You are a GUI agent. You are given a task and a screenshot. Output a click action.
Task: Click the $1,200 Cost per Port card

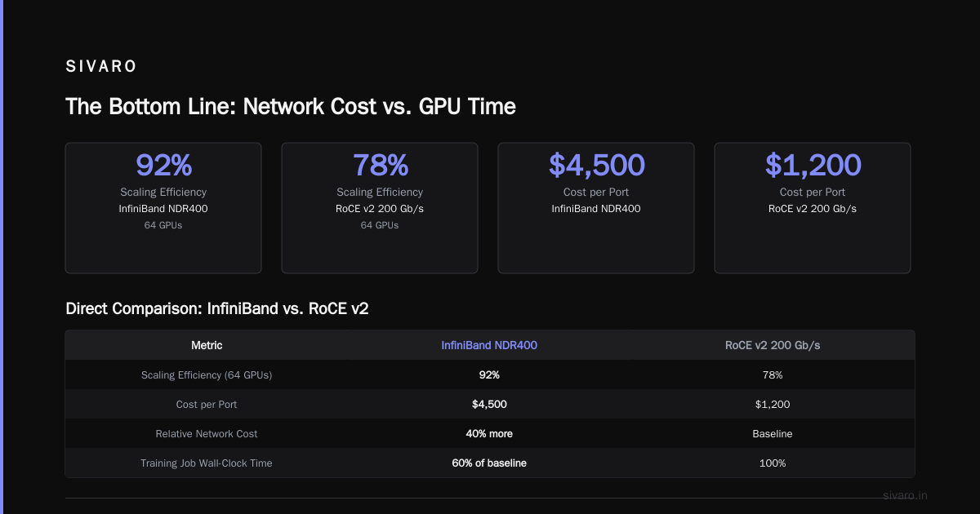[813, 208]
